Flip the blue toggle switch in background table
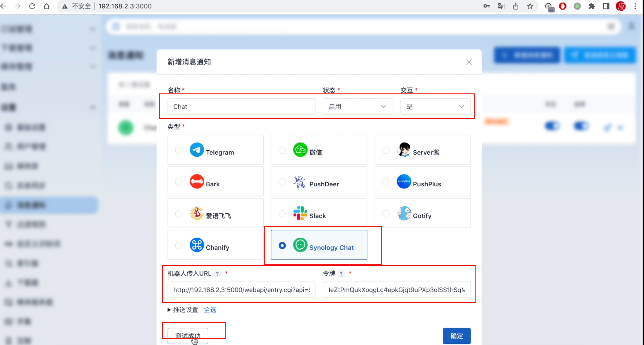The image size is (644, 345). [552, 126]
